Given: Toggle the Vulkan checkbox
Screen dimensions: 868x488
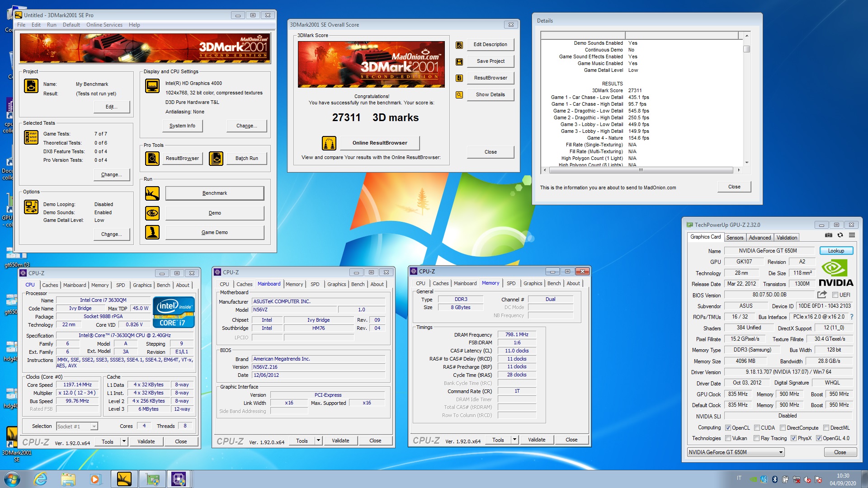Looking at the screenshot, I should tap(728, 438).
